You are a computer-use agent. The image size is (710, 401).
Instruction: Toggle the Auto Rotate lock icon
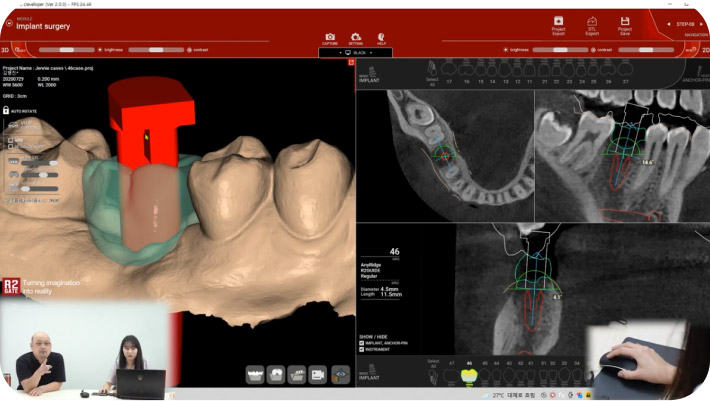(x=7, y=111)
